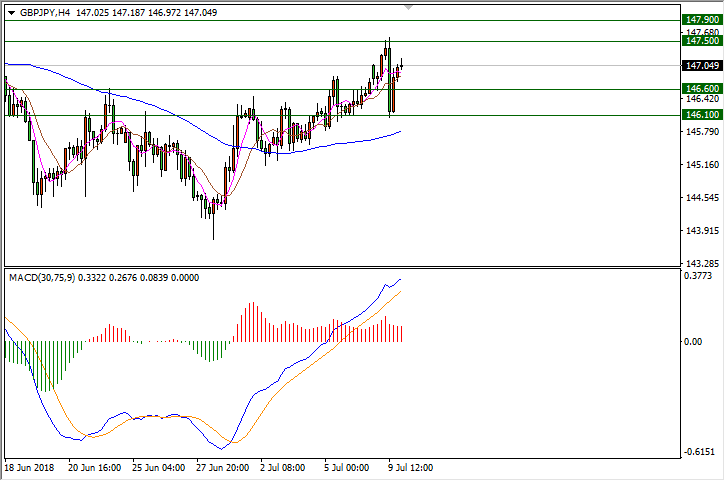Click the 145.790 price scale value

click(702, 132)
